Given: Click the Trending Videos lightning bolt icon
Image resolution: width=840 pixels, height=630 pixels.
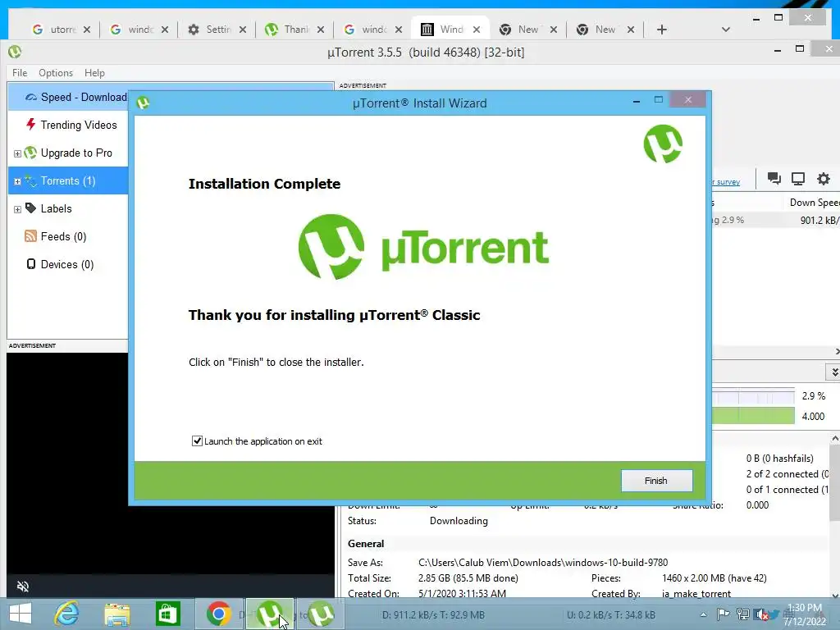Looking at the screenshot, I should (30, 125).
